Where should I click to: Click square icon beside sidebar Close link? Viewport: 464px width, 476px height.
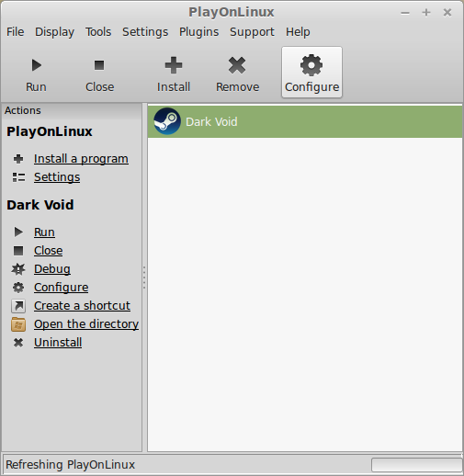[18, 251]
